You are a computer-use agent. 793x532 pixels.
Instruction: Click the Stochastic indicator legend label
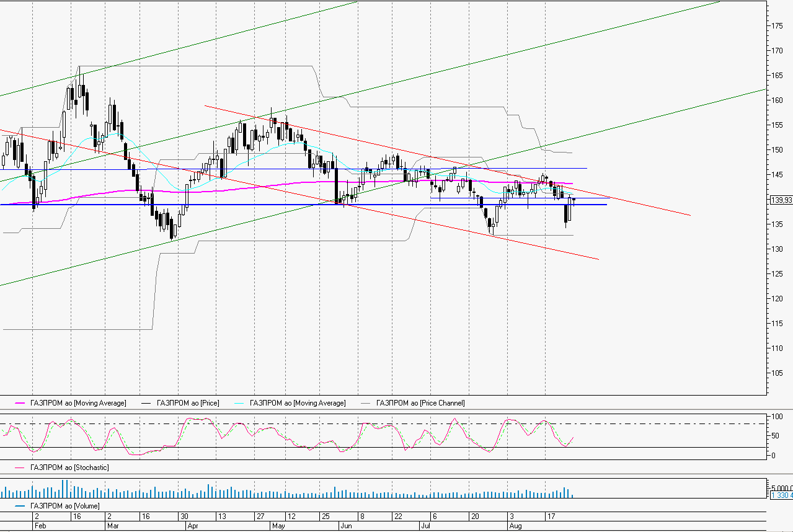[69, 468]
